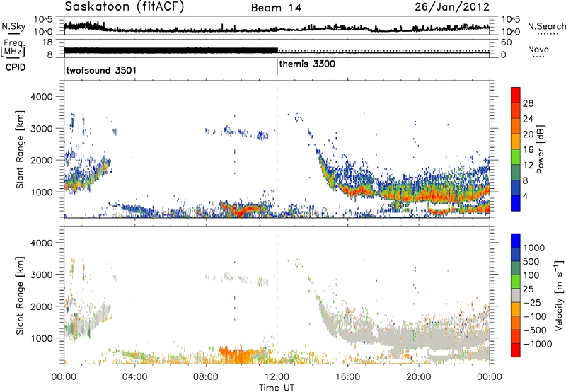The image size is (566, 392).
Task: Click the gray -25 to 25 Velocity colorbar segment
Action: (516, 295)
